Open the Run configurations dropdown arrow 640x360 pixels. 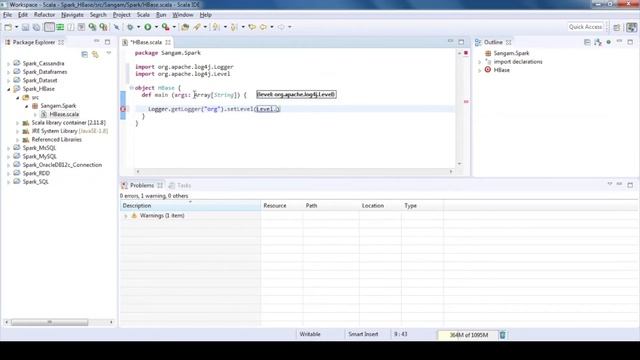click(x=156, y=27)
